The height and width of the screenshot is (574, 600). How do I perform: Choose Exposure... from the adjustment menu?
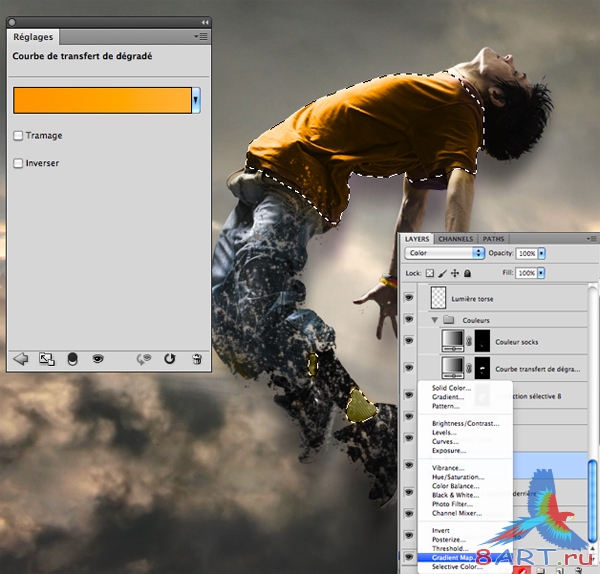[449, 451]
